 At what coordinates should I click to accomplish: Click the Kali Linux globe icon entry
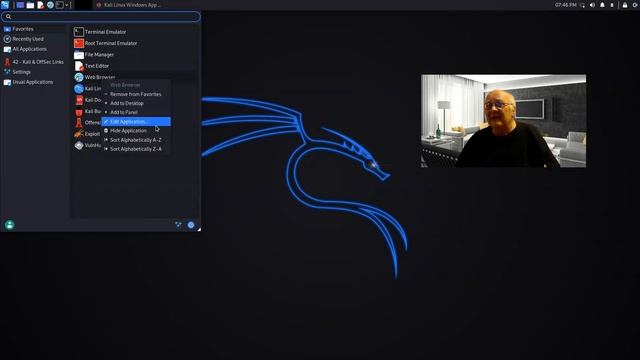tap(79, 89)
